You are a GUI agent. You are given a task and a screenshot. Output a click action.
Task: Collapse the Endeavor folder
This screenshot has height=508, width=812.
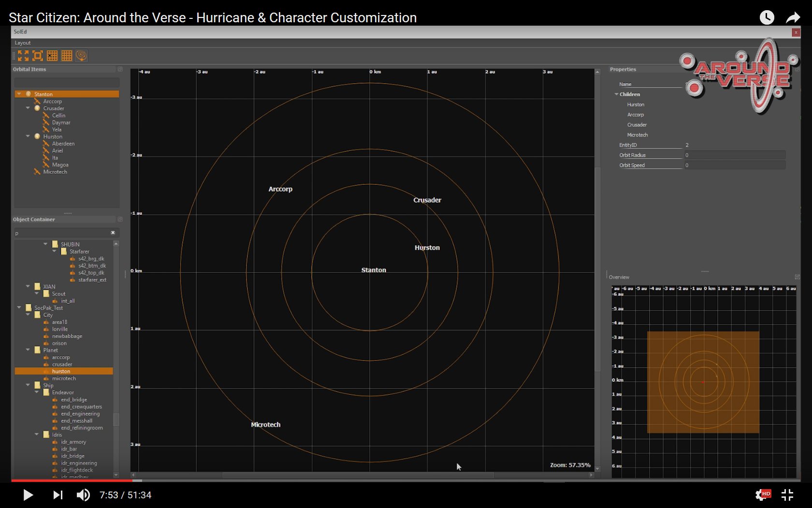tap(37, 392)
